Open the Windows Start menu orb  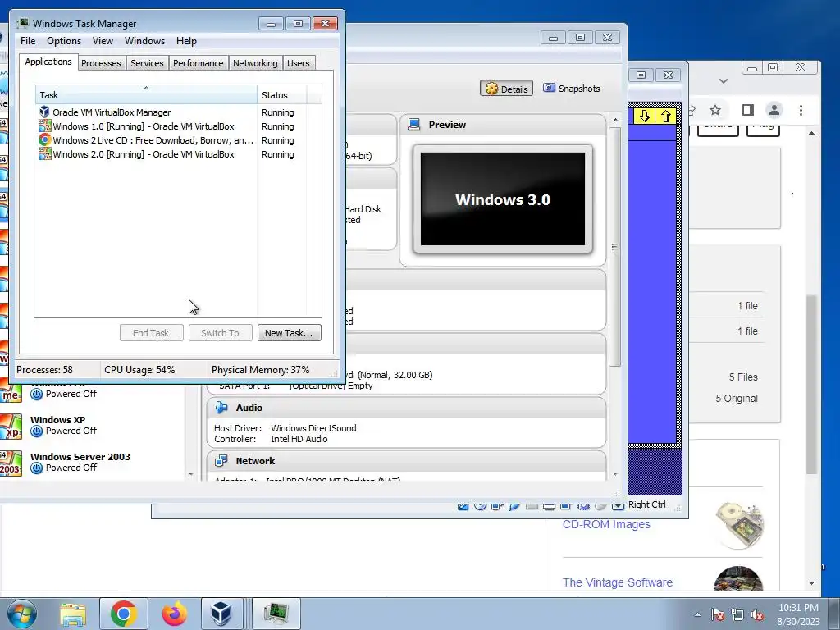[21, 614]
